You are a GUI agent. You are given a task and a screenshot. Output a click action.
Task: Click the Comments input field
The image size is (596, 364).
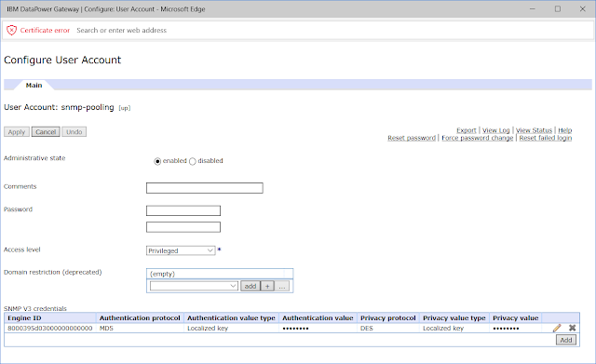pyautogui.click(x=205, y=188)
